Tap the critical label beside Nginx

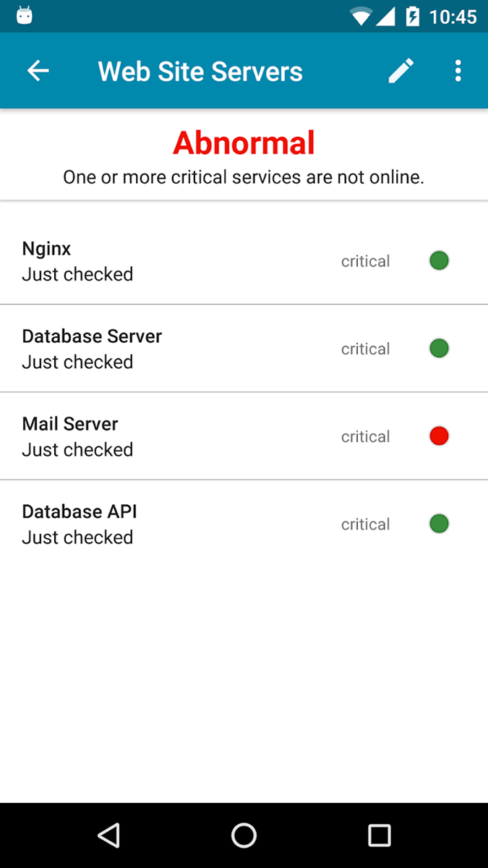click(x=365, y=261)
